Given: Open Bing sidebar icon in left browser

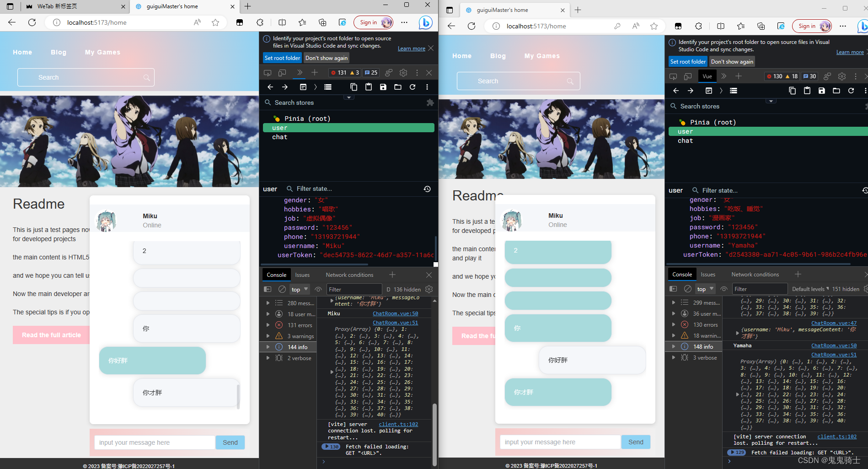Looking at the screenshot, I should point(425,22).
